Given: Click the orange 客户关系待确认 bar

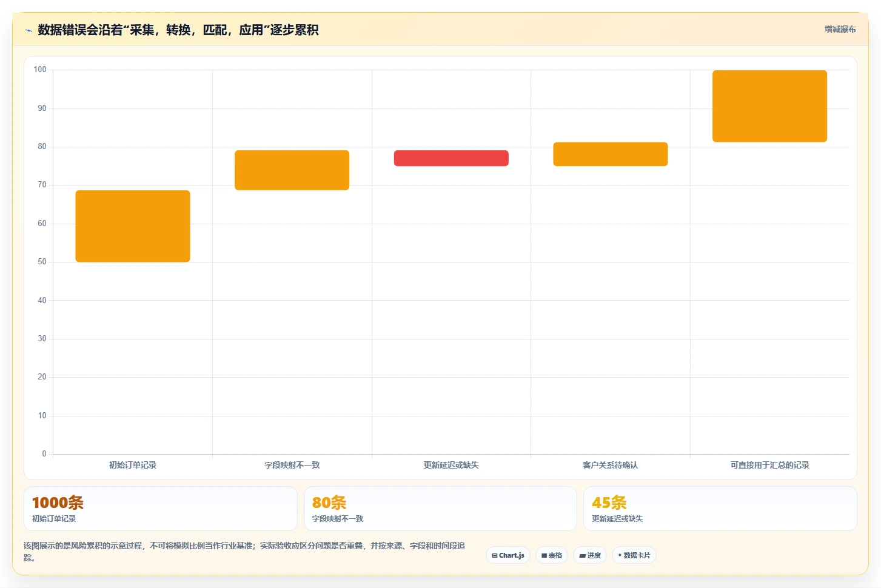Looking at the screenshot, I should (611, 154).
